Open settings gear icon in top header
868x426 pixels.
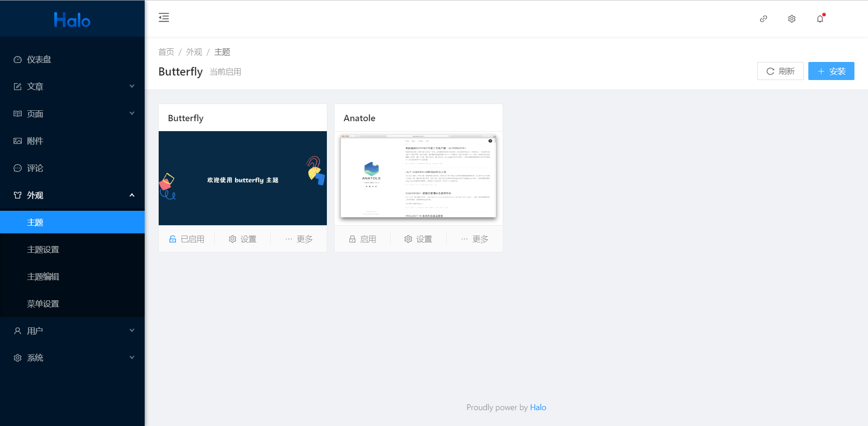coord(792,19)
